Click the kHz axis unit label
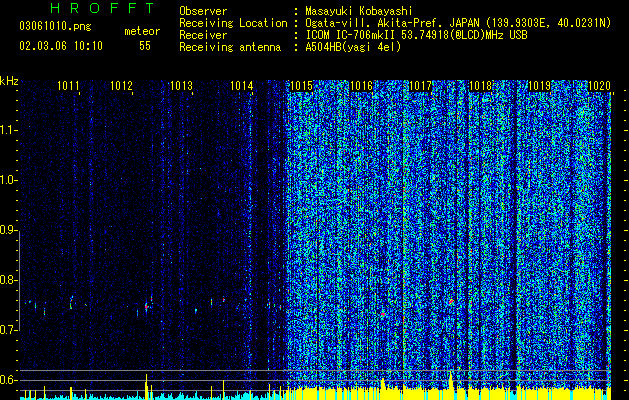 (x=9, y=81)
